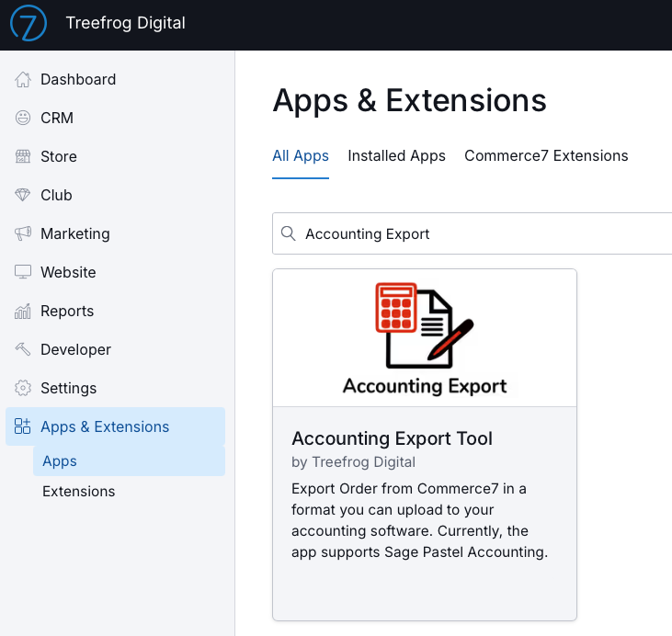Click the Settings gear icon
Viewport: 672px width, 636px height.
click(23, 388)
